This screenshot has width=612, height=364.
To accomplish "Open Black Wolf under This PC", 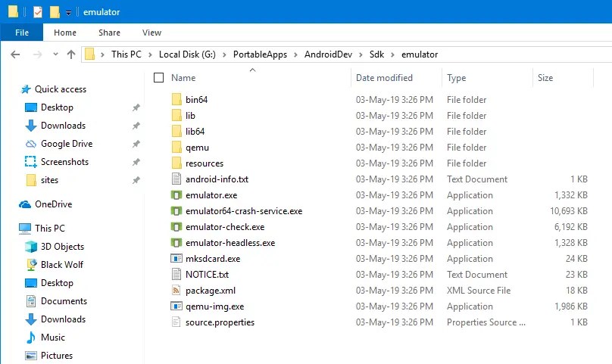I will coord(55,265).
